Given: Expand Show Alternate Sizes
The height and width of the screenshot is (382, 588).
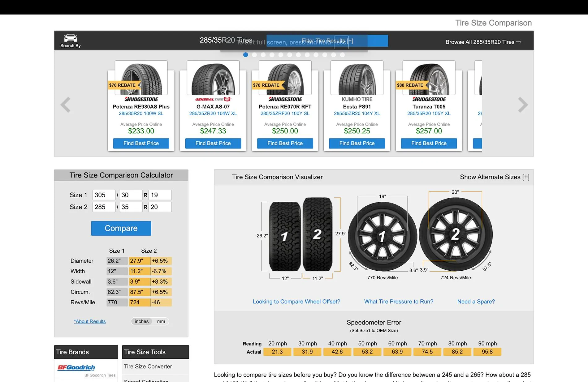Looking at the screenshot, I should tap(495, 177).
